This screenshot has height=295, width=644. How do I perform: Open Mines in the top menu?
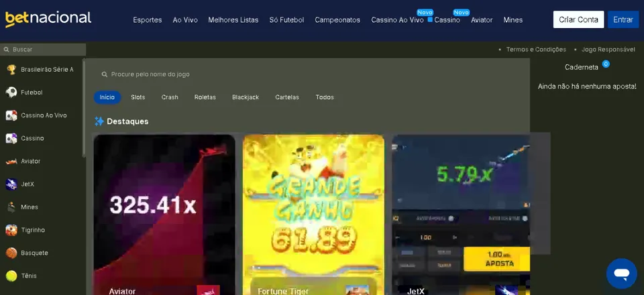[x=513, y=19]
